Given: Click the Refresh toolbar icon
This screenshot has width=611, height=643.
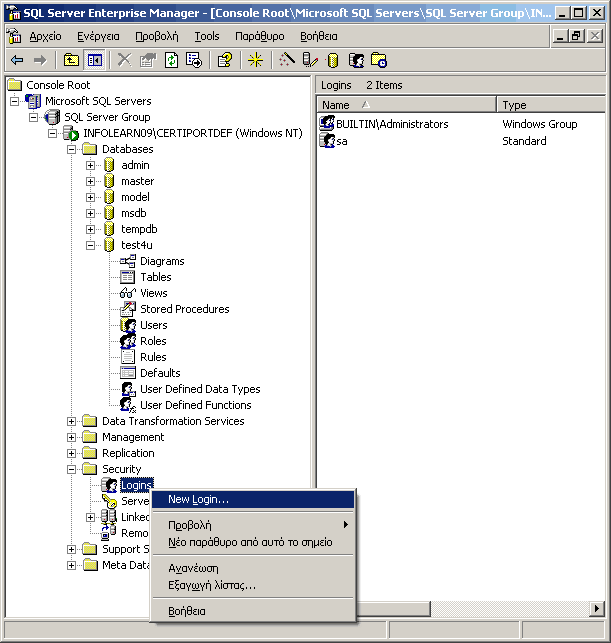Looking at the screenshot, I should pyautogui.click(x=171, y=60).
